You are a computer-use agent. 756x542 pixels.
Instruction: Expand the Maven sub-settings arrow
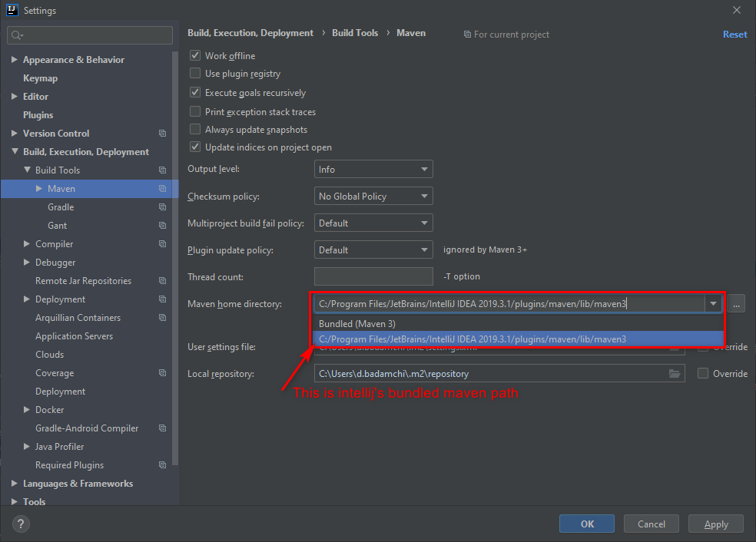click(39, 188)
